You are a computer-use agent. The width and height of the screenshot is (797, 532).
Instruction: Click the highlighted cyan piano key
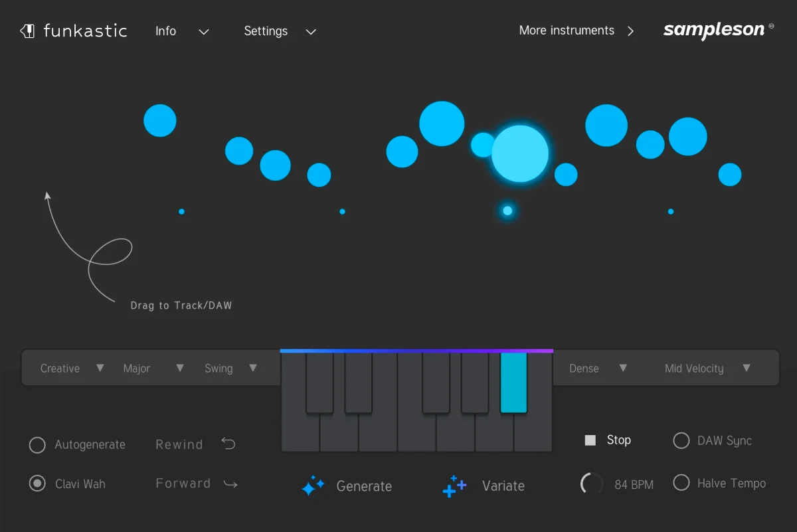(x=513, y=385)
